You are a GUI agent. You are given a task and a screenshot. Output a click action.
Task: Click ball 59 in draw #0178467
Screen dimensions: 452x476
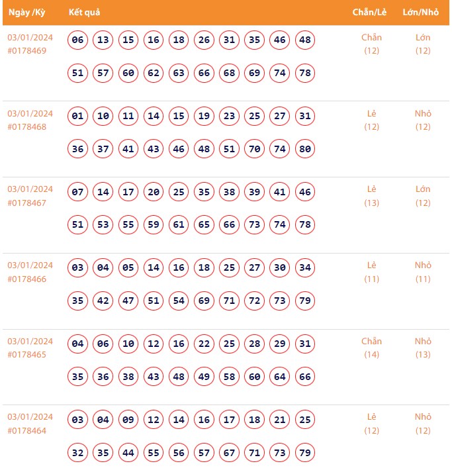click(154, 225)
